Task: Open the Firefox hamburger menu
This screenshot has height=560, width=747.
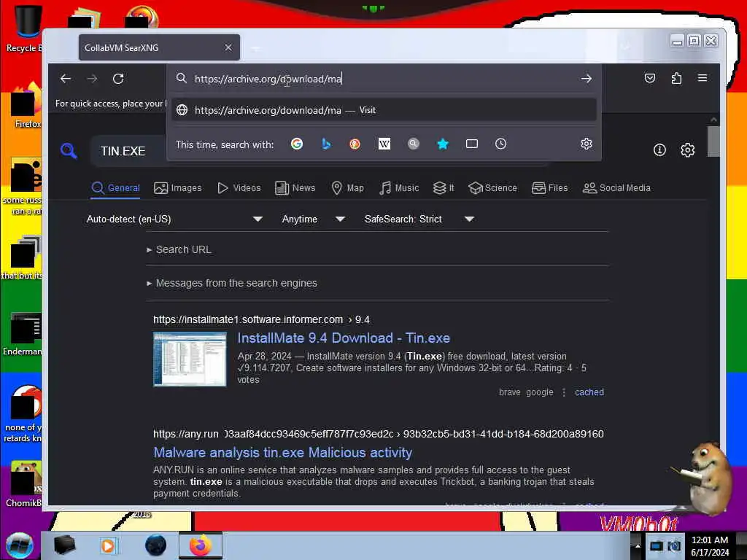Action: pyautogui.click(x=703, y=78)
